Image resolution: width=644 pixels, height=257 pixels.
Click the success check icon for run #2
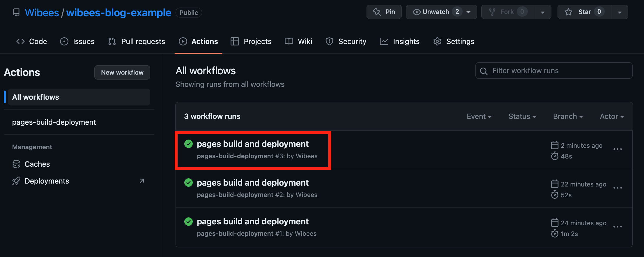(x=189, y=183)
